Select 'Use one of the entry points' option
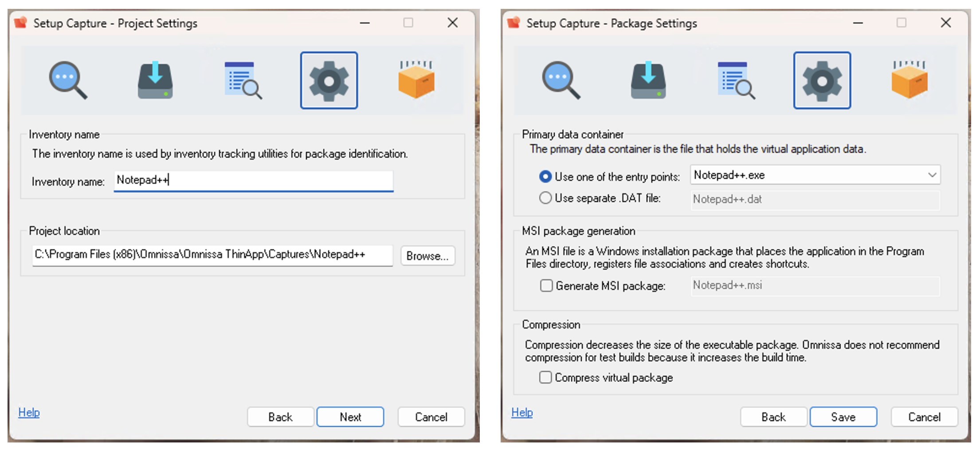This screenshot has height=450, width=980. pos(545,177)
